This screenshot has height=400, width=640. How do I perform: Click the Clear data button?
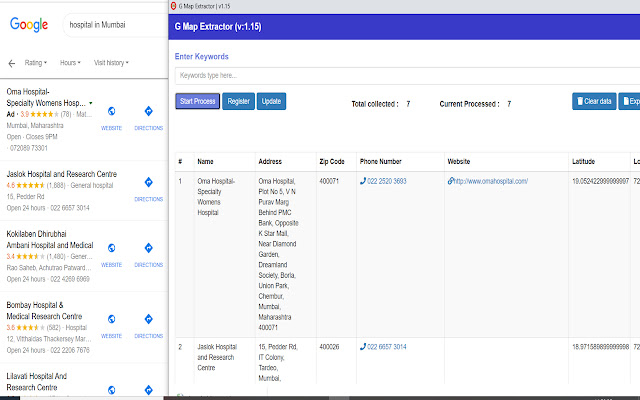tap(594, 101)
